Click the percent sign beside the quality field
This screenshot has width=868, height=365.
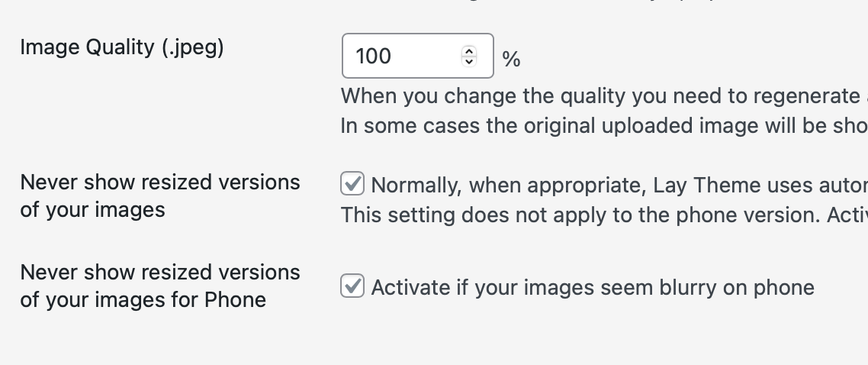[x=511, y=59]
